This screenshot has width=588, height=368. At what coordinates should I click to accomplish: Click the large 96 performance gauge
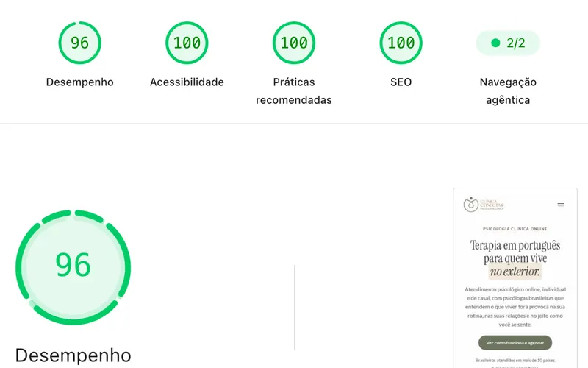(73, 267)
